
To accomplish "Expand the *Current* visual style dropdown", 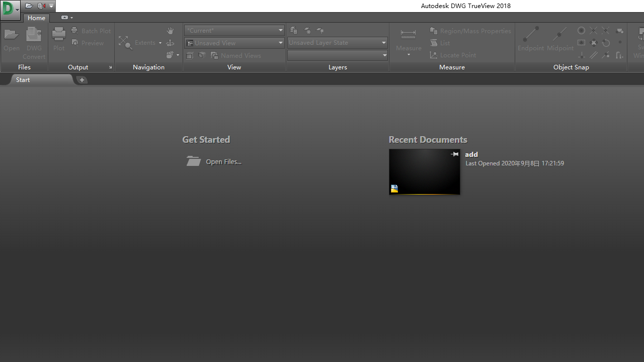I will [x=280, y=30].
